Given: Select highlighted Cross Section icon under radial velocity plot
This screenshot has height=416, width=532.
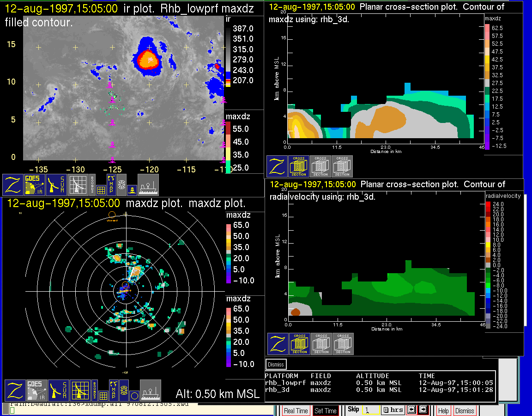Looking at the screenshot, I should pos(300,344).
